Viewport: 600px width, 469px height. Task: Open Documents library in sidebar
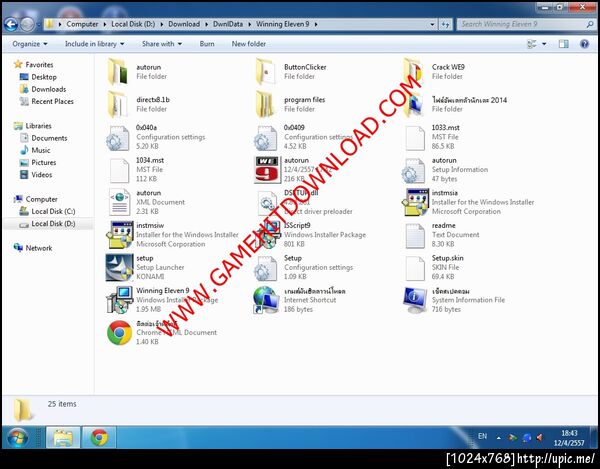49,138
